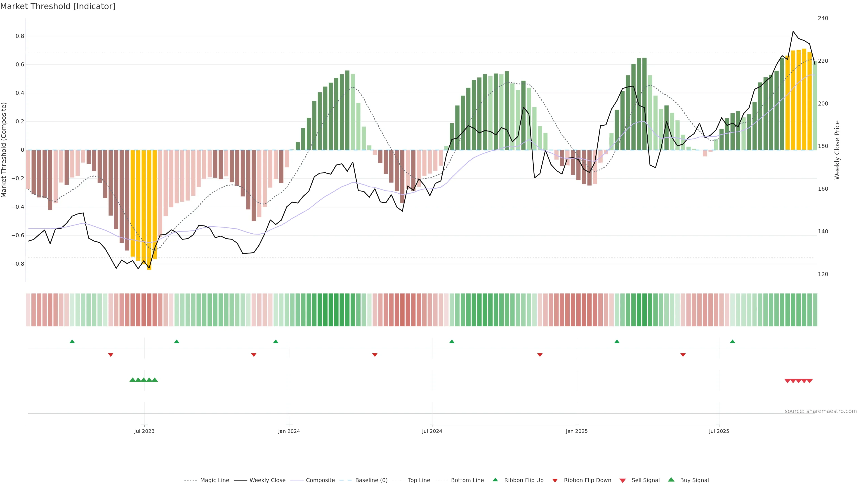Toggle Top Line legend entry
This screenshot has height=488, width=868.
pos(419,480)
